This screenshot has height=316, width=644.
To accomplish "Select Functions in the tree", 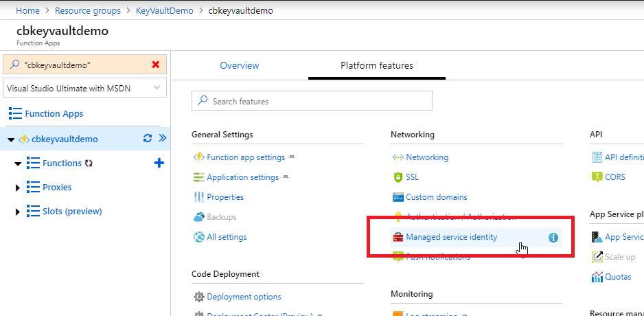I will tap(62, 163).
